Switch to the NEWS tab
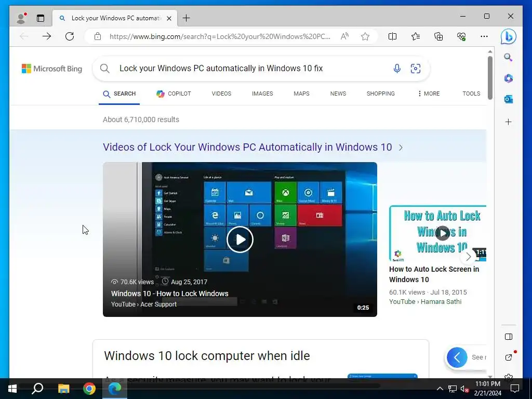The height and width of the screenshot is (399, 532). click(338, 94)
